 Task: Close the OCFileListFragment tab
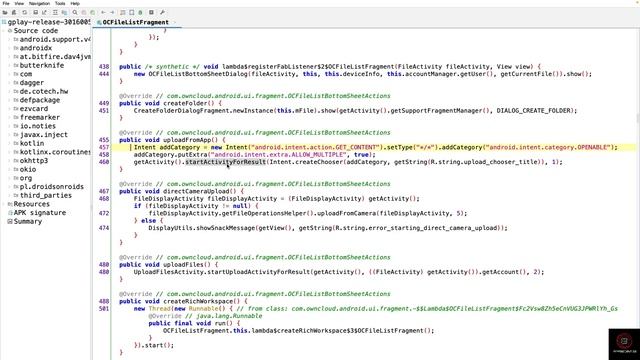tap(175, 22)
